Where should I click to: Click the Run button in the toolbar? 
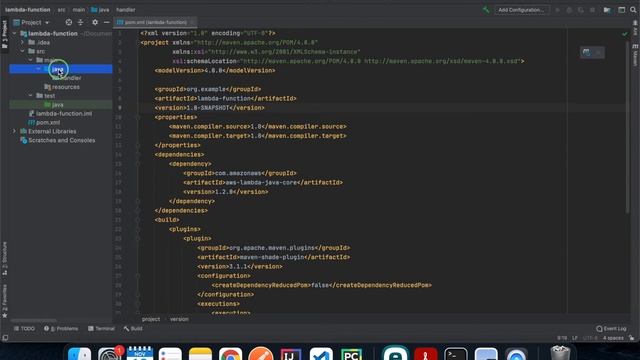(558, 10)
